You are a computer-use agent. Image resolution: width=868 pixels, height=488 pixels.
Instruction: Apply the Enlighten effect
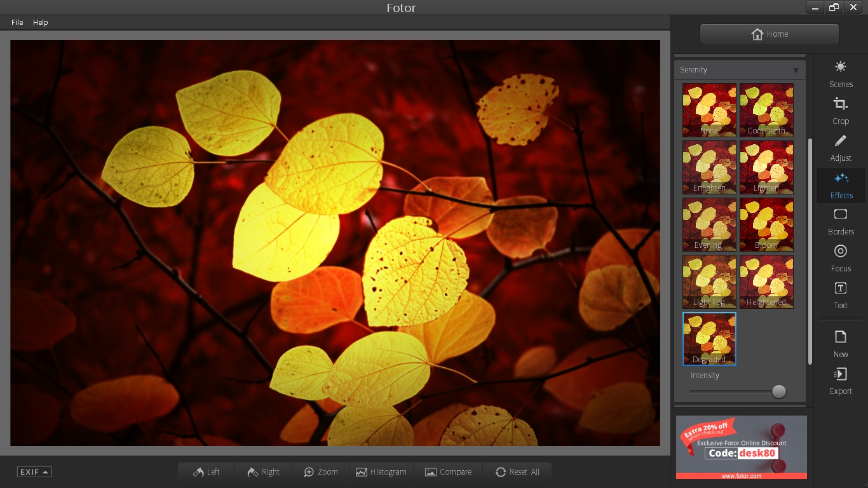[x=710, y=167]
